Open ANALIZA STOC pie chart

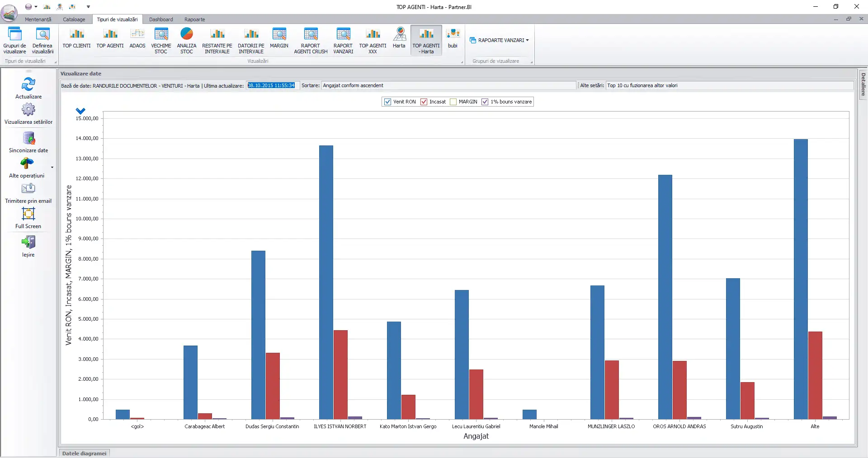coord(187,40)
